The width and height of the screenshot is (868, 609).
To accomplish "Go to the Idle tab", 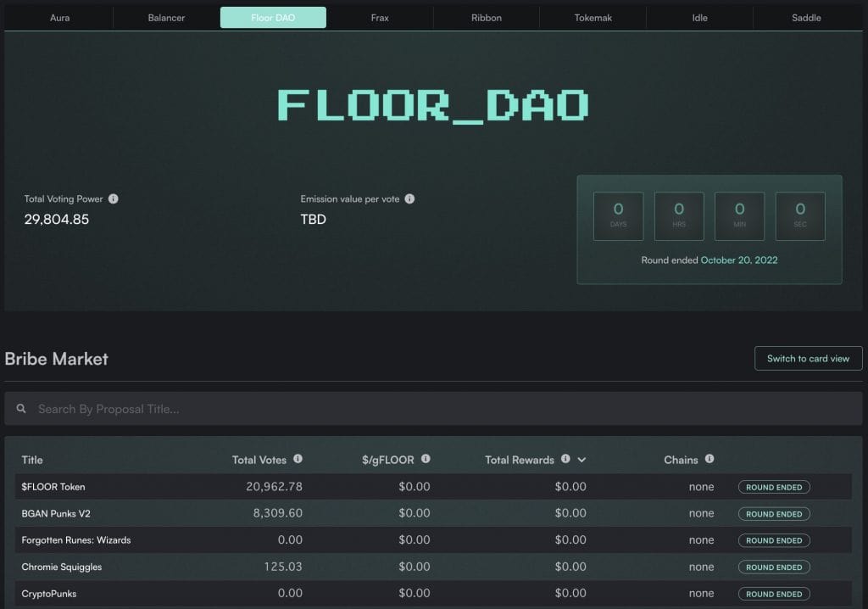I will click(x=699, y=18).
